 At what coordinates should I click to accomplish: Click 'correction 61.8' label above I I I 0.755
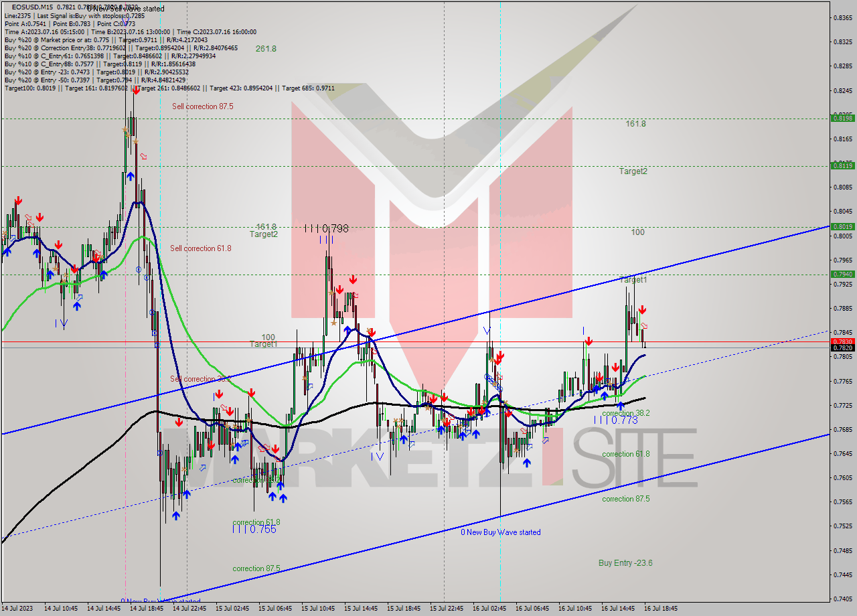(256, 522)
